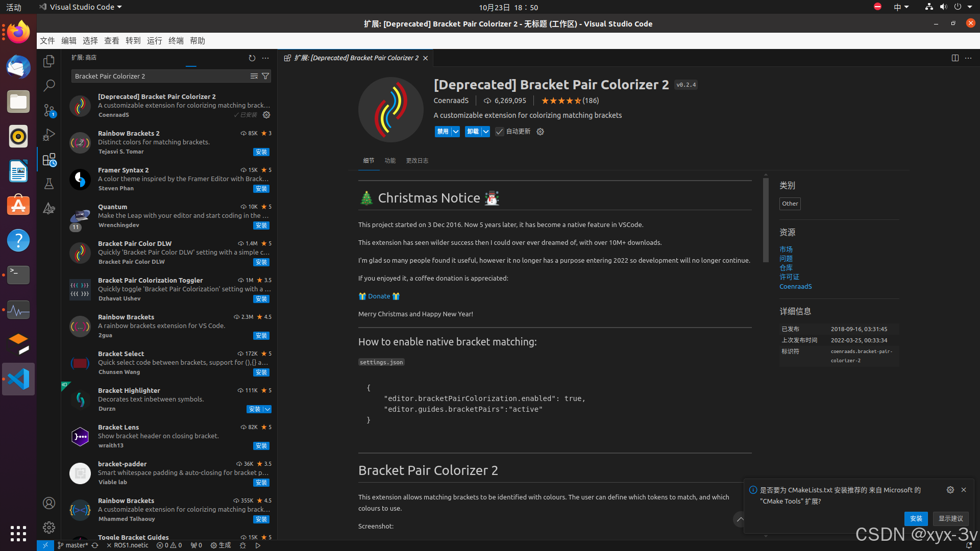Open the 帮助 menu
Screen dimensions: 980x551
(198, 41)
